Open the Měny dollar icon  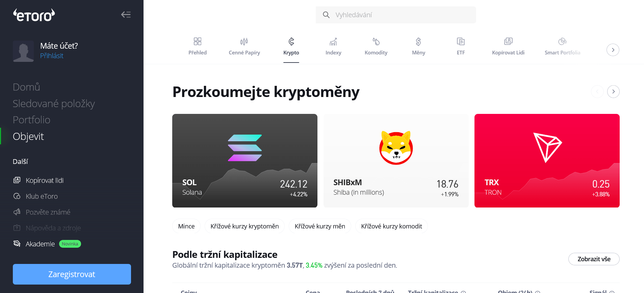418,41
